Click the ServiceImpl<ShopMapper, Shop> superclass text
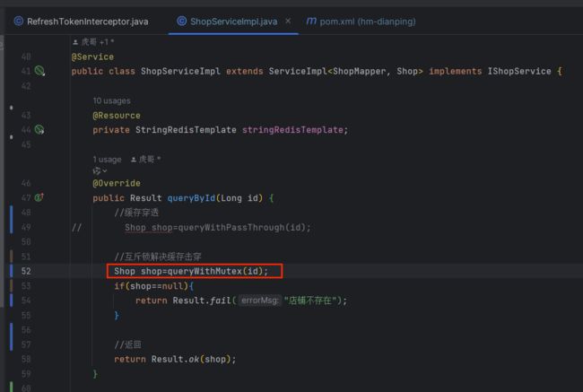Viewport: 583px width, 392px height. click(346, 71)
